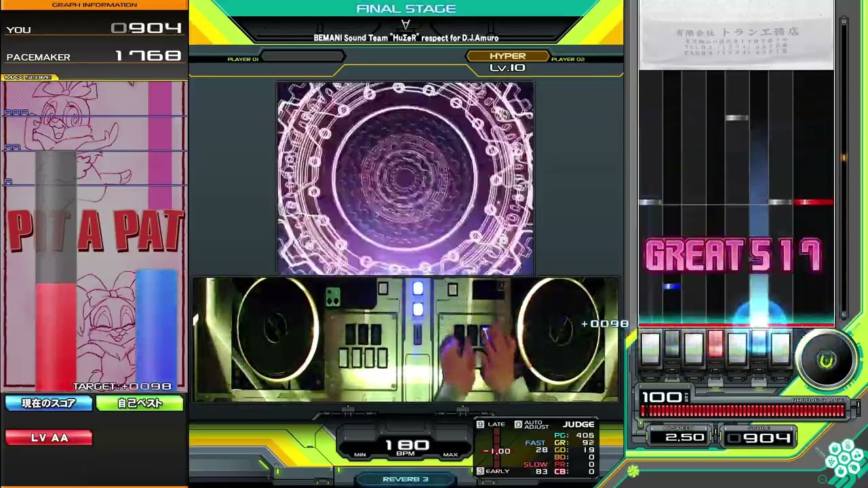The width and height of the screenshot is (868, 488).
Task: Select the 現在のスコア blue label
Action: (49, 403)
